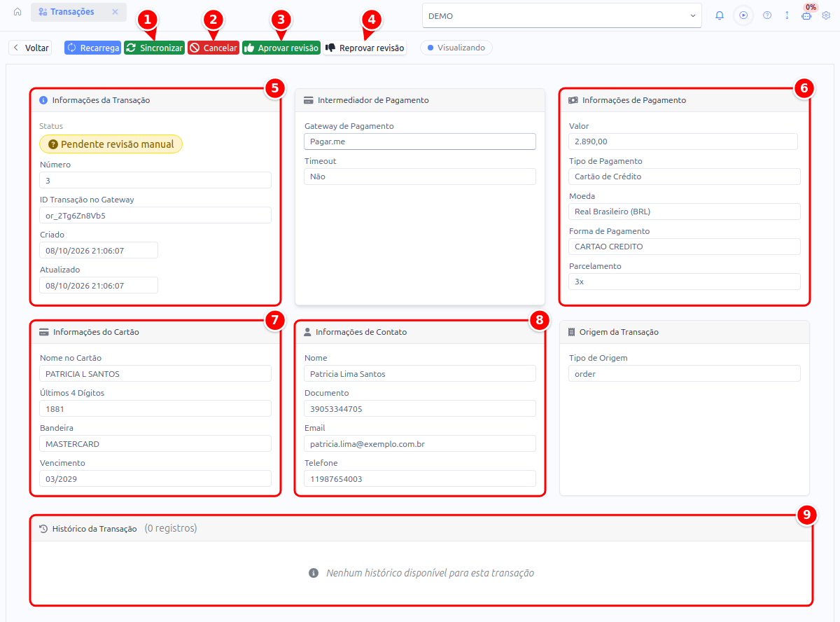Click the info icon beside Informações da Transação

click(x=43, y=100)
